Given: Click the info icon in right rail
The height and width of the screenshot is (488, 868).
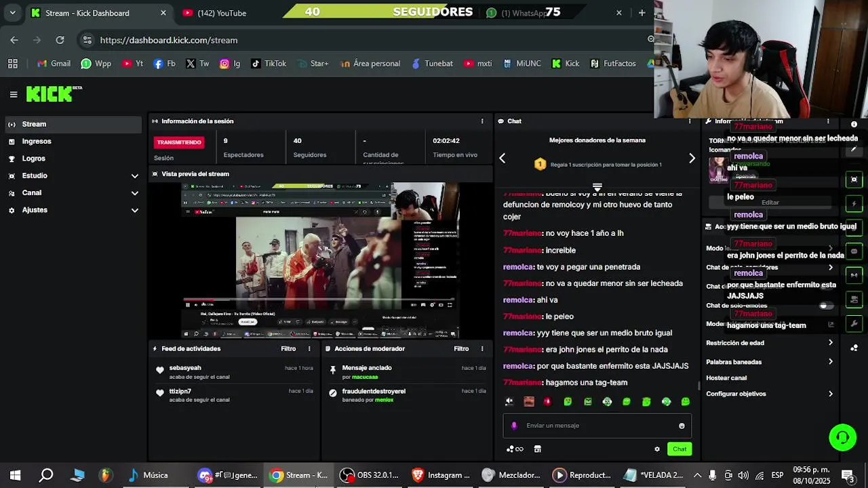Looking at the screenshot, I should 854,124.
